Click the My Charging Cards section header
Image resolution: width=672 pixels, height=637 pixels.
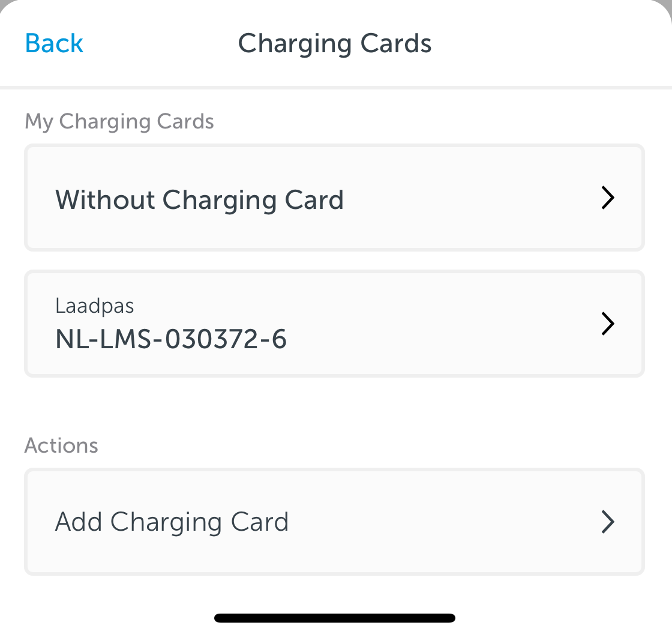[119, 122]
